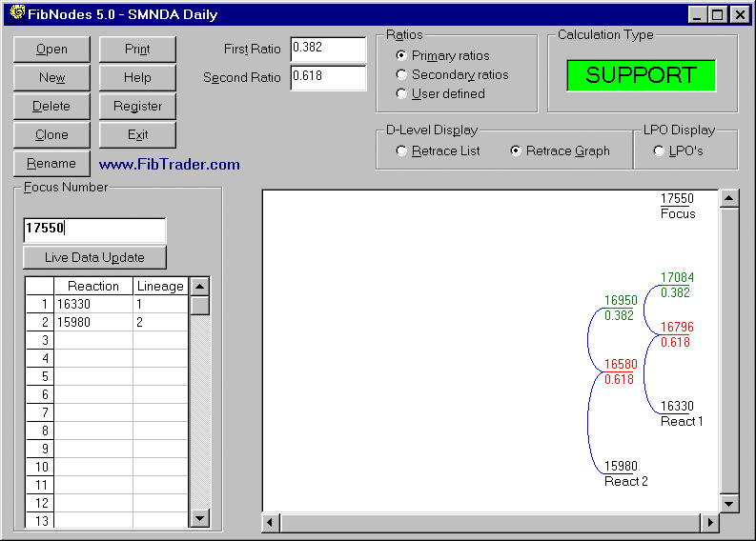Click into the First Ratio field
This screenshot has height=541, width=756.
click(328, 50)
